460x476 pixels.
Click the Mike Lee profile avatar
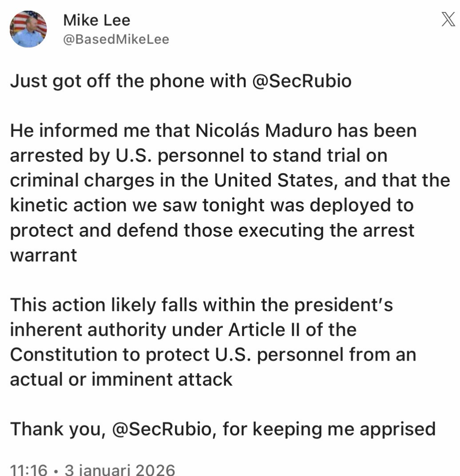(28, 29)
